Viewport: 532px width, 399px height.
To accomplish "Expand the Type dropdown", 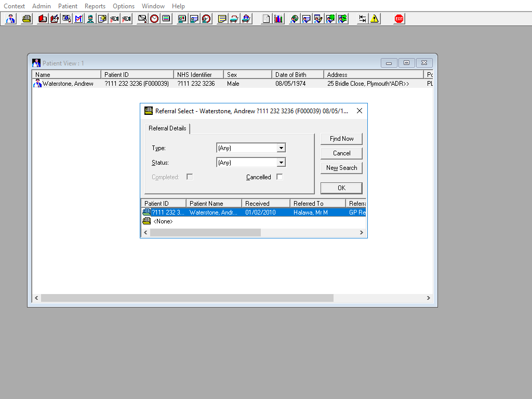I will tap(281, 148).
